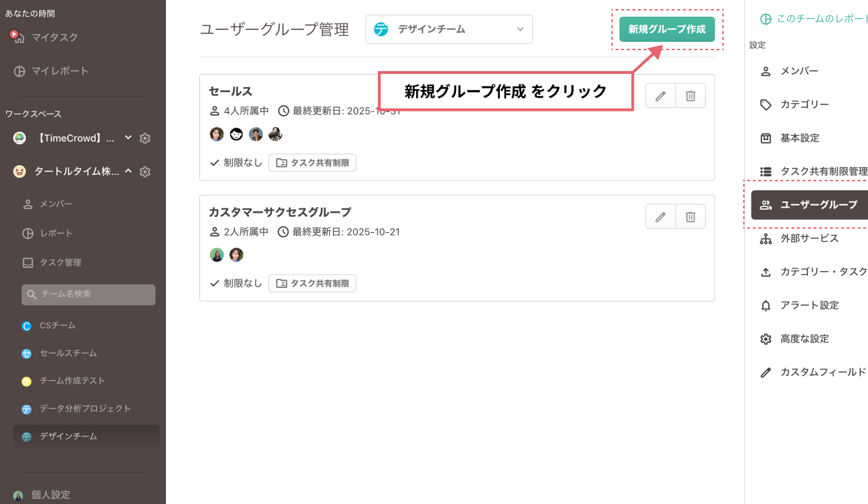Click the 新規グループ作成 button
The image size is (868, 504).
tap(667, 29)
